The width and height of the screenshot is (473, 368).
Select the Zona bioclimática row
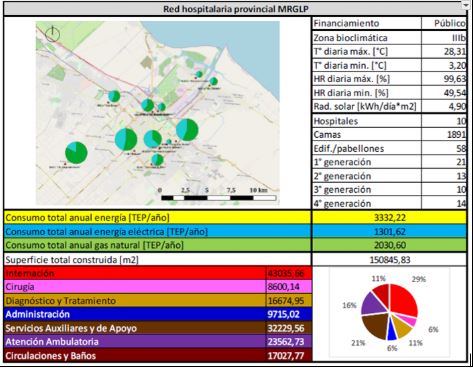pos(389,38)
